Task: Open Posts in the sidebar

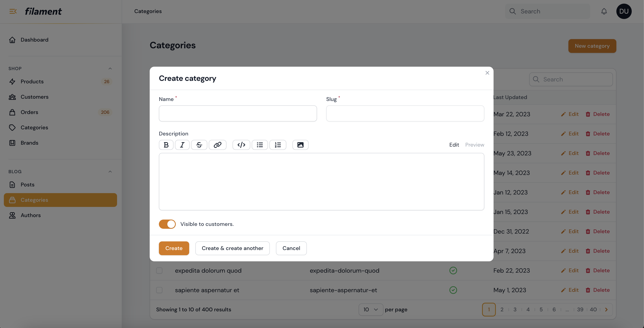Action: [27, 184]
